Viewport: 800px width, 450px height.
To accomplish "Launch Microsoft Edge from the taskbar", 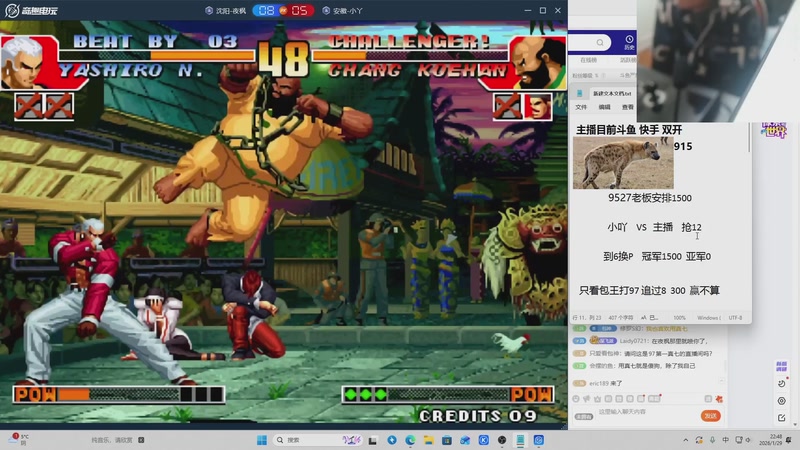I will [x=410, y=440].
